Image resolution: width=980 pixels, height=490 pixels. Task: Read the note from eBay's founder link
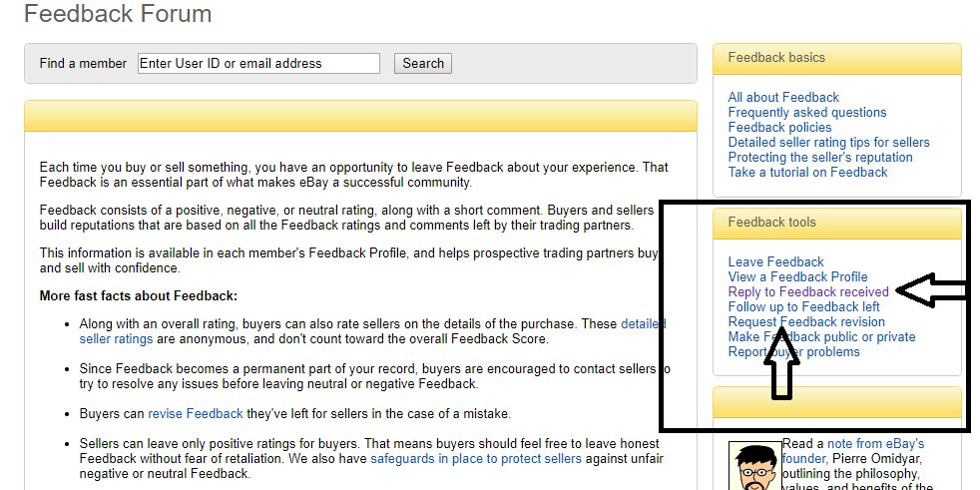[x=875, y=443]
